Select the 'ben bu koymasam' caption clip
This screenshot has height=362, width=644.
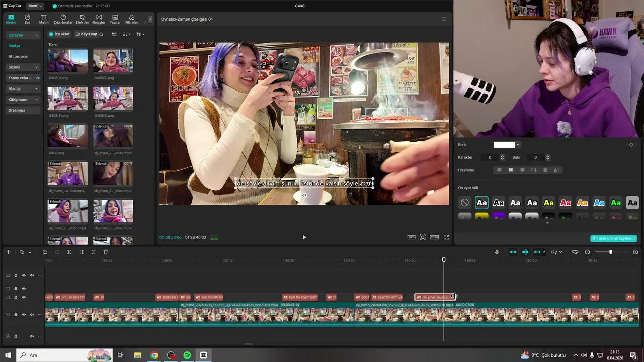click(300, 297)
